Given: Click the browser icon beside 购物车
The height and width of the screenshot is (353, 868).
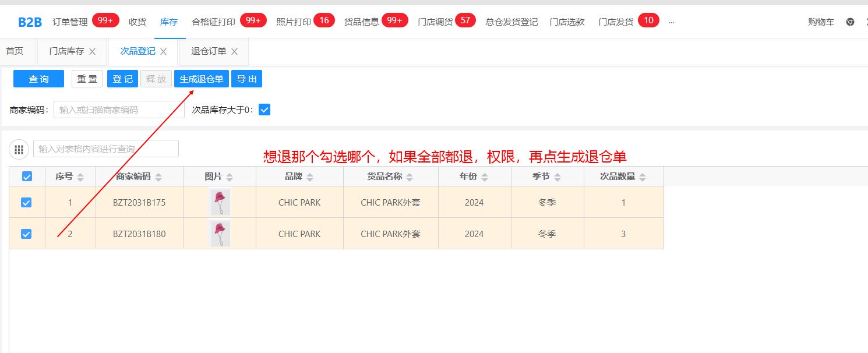Looking at the screenshot, I should click(850, 22).
